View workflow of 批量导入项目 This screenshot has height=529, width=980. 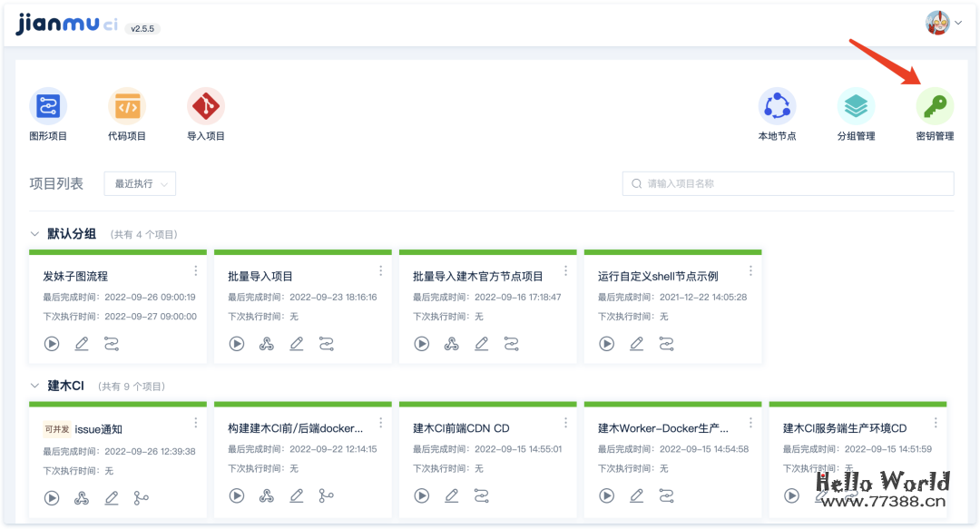pyautogui.click(x=327, y=343)
